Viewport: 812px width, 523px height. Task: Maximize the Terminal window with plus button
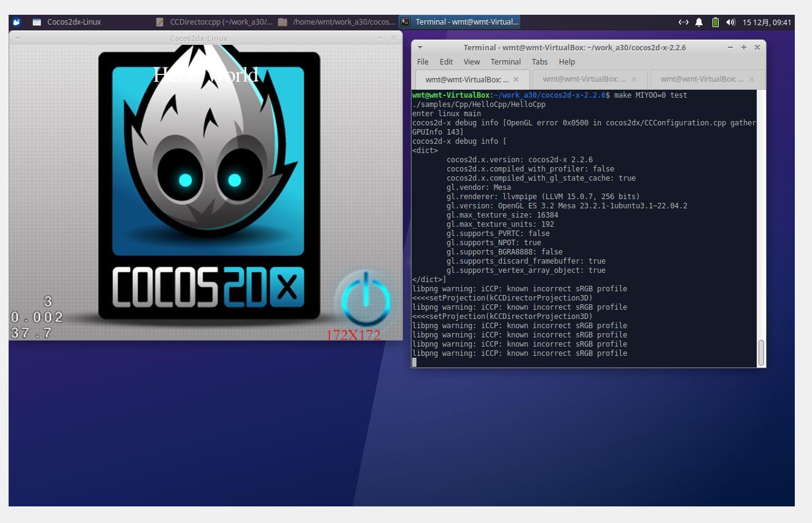[743, 47]
